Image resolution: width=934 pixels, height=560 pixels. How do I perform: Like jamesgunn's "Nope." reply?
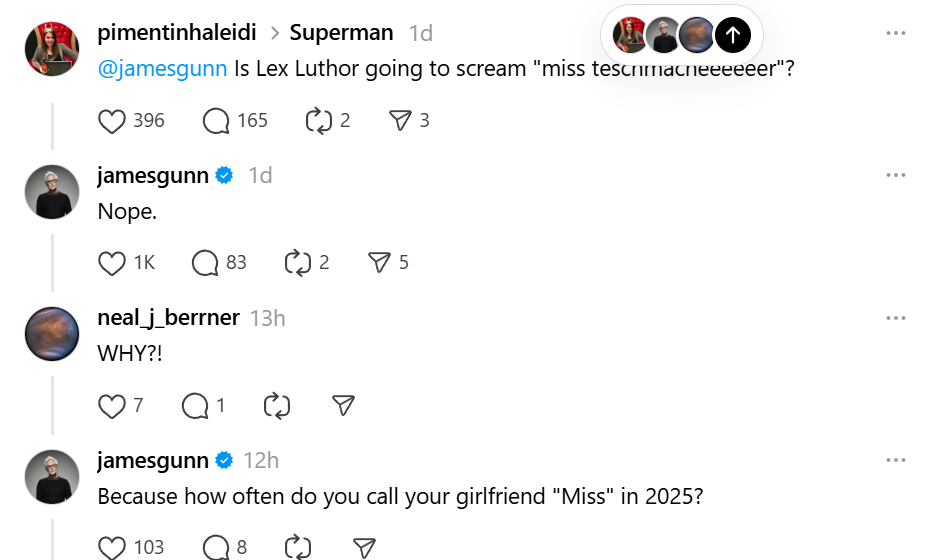(112, 263)
